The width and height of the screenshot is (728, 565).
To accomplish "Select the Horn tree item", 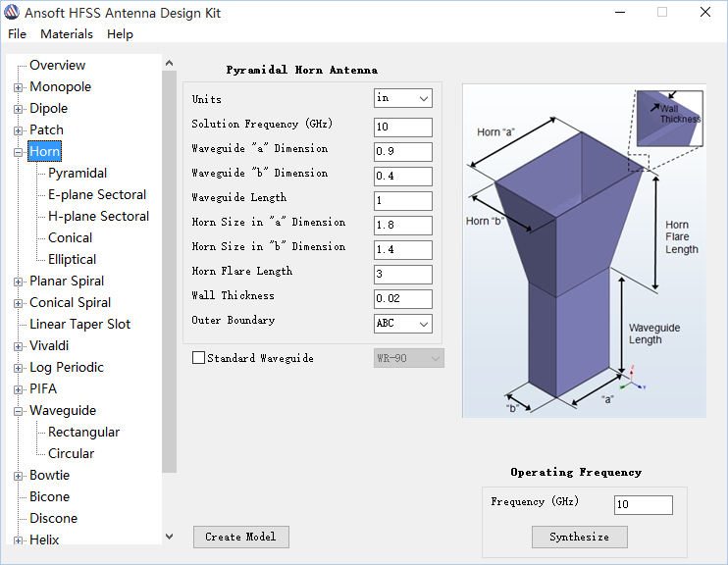I will [44, 151].
